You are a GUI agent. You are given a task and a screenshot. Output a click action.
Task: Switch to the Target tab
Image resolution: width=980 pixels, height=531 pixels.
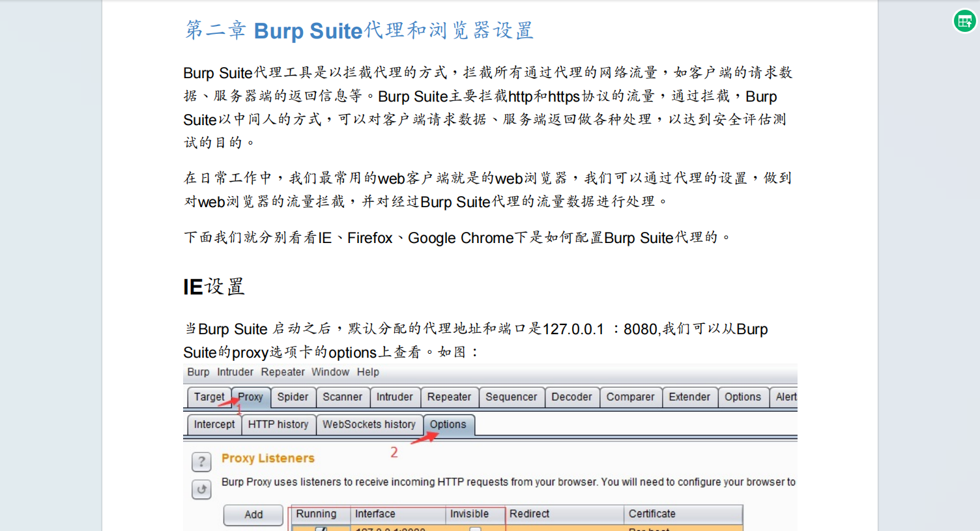(209, 397)
